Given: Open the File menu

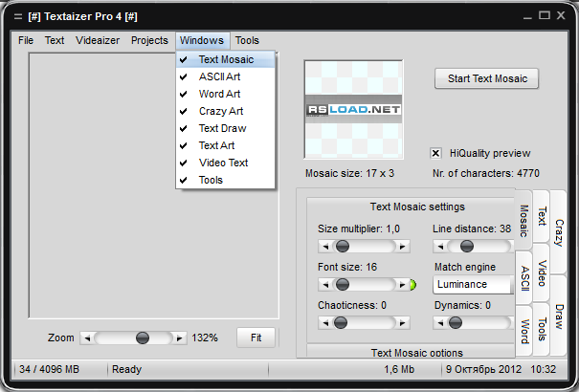Looking at the screenshot, I should [x=26, y=40].
